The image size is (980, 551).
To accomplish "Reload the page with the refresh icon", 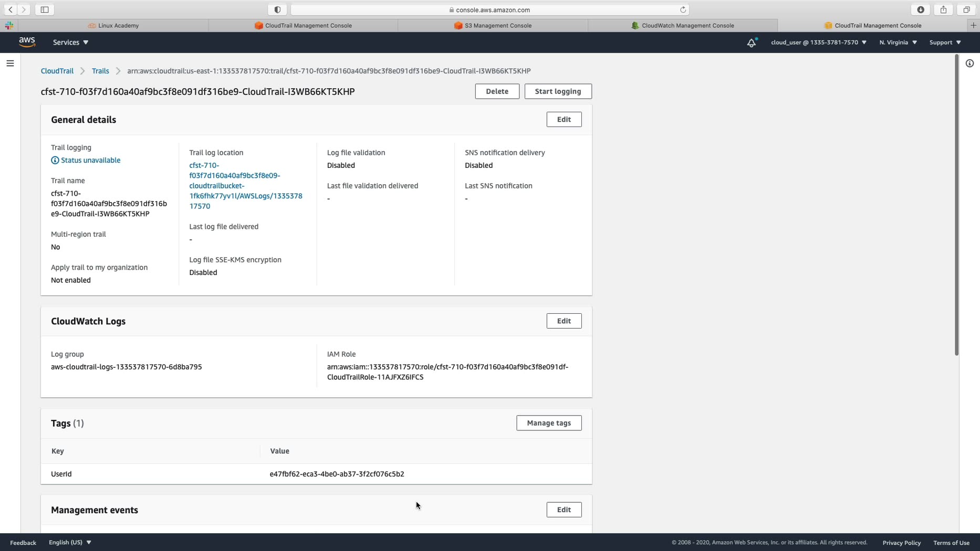I will (683, 9).
